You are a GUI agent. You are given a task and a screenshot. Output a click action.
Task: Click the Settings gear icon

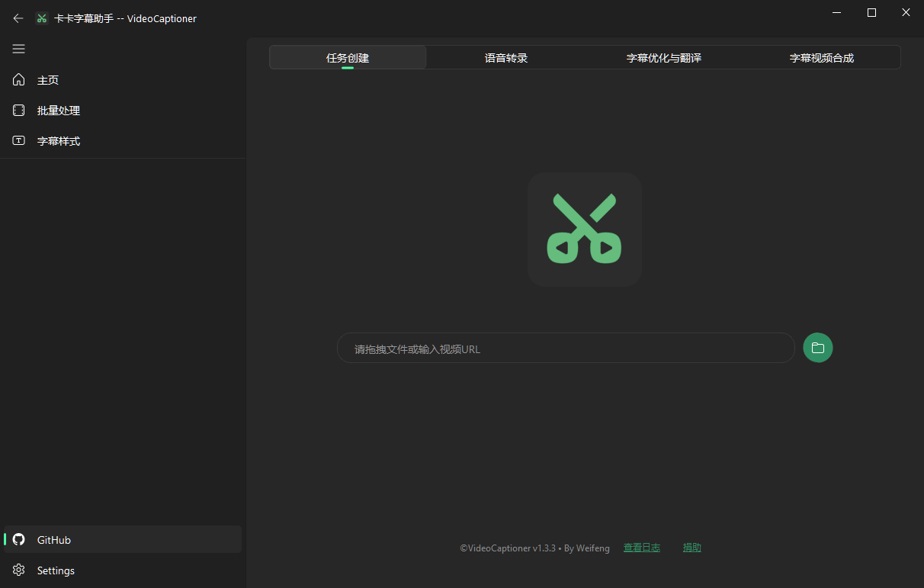pos(19,570)
